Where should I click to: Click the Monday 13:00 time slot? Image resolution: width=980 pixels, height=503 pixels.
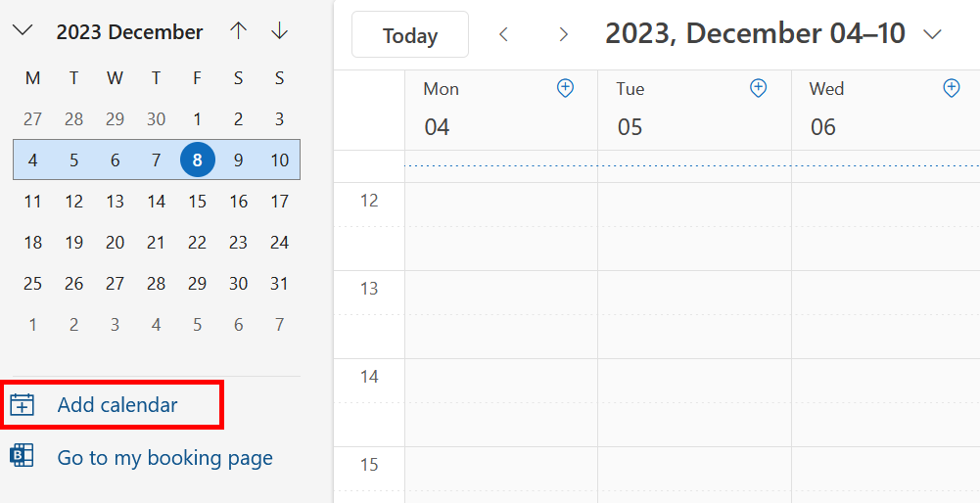500,293
